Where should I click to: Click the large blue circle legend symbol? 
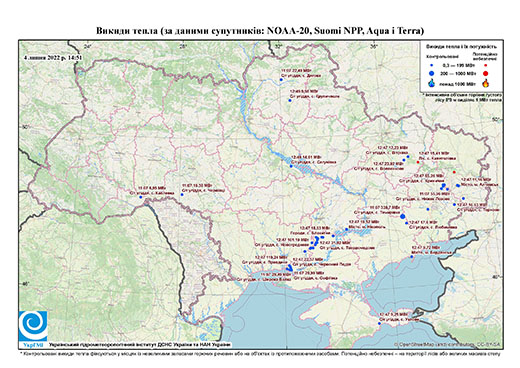click(x=432, y=73)
